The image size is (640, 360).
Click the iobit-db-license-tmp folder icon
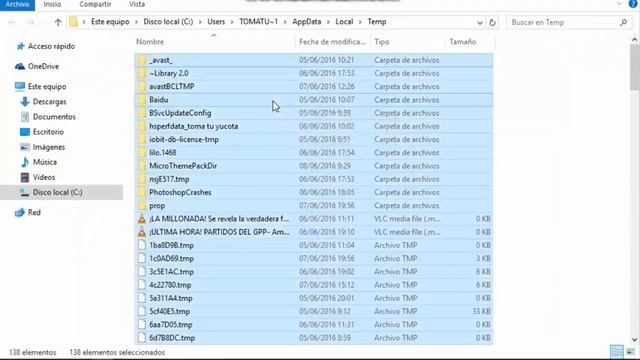tap(142, 140)
